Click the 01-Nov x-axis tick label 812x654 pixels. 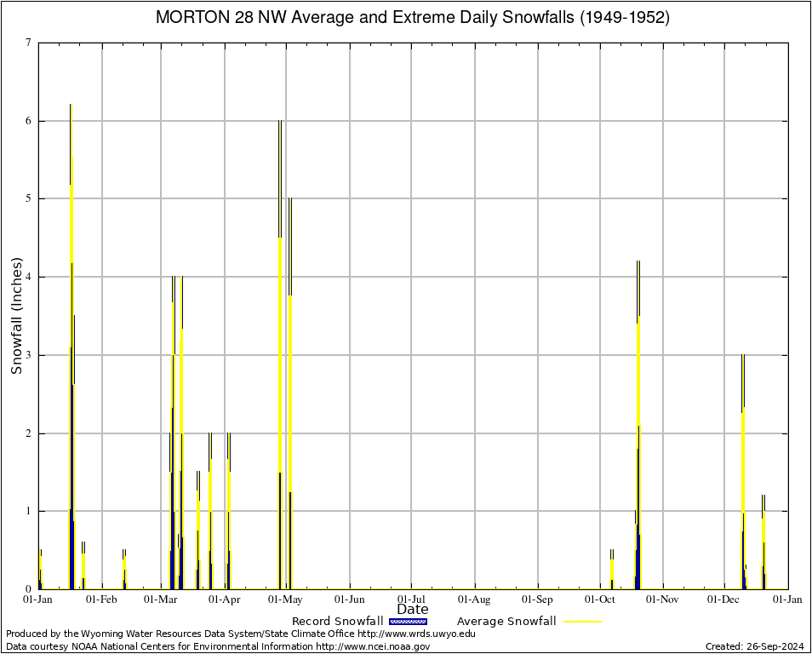662,599
